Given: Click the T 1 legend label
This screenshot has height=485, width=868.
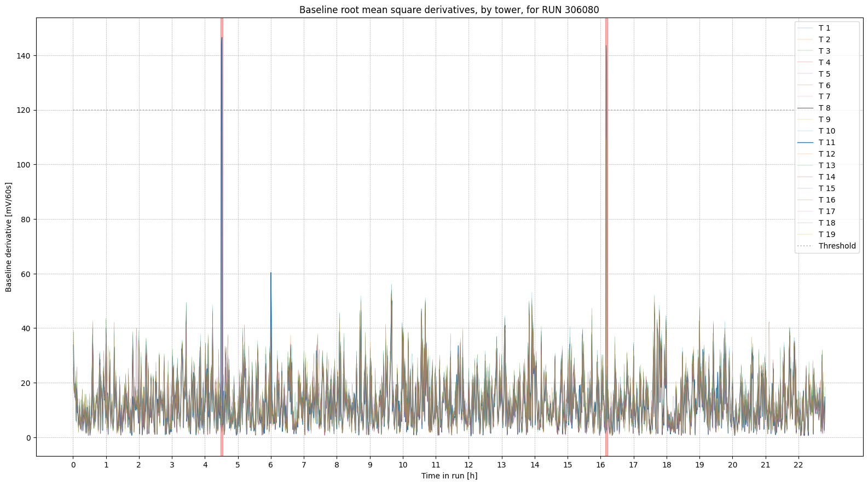Looking at the screenshot, I should (824, 28).
